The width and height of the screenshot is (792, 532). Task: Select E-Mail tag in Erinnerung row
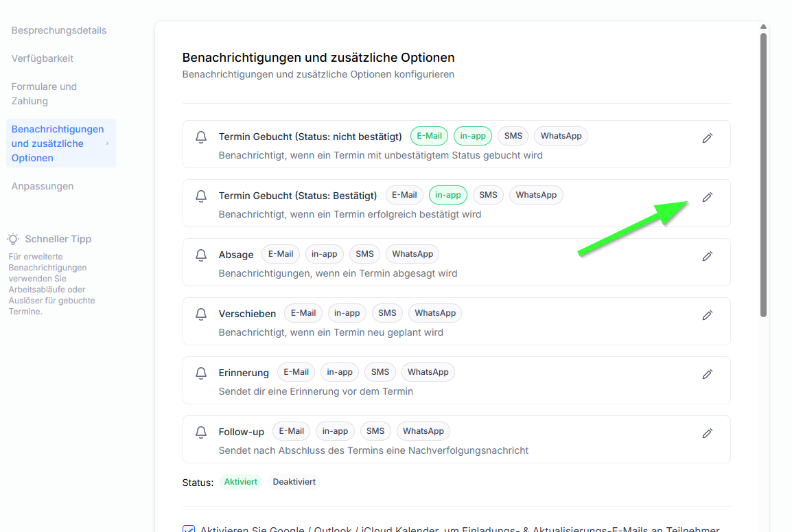coord(296,372)
